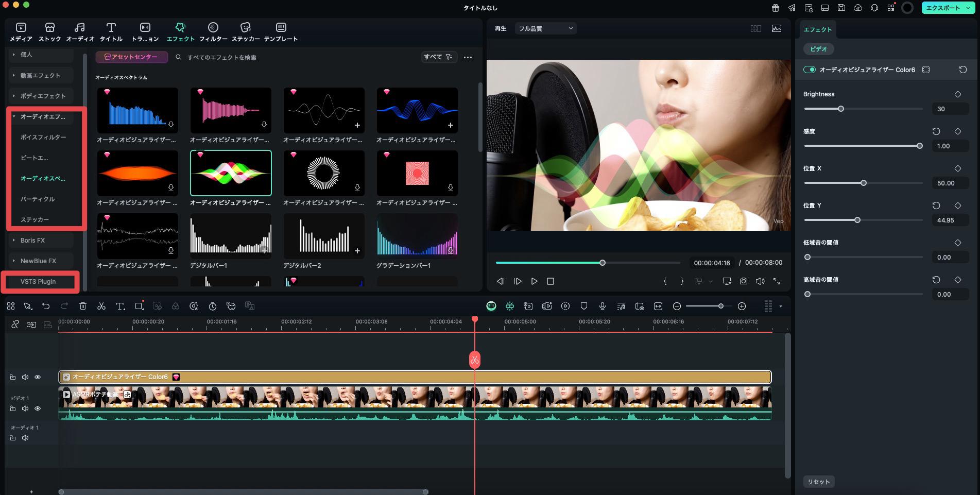Select the split scissors tool in timeline toolbar

pyautogui.click(x=101, y=306)
